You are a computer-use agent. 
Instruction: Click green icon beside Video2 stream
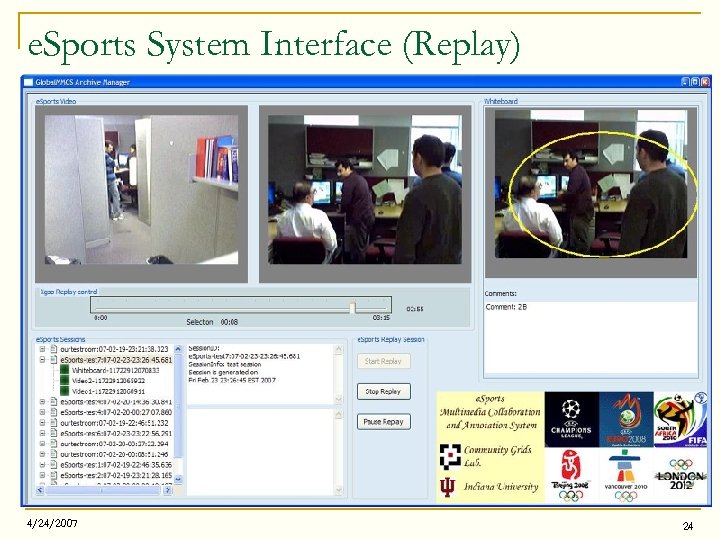(x=64, y=381)
